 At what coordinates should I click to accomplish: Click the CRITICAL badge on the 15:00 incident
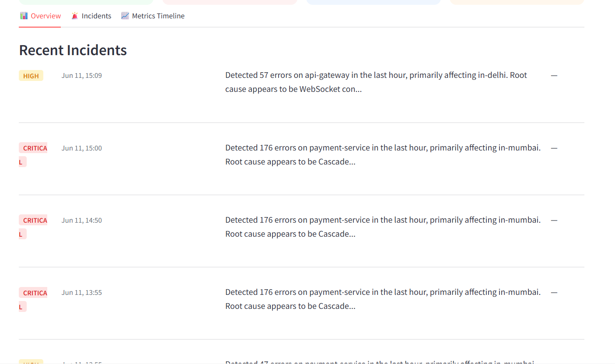tap(33, 155)
